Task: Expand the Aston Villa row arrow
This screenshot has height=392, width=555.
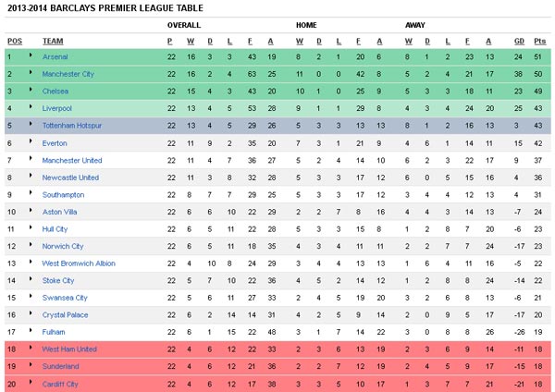Action: click(31, 210)
